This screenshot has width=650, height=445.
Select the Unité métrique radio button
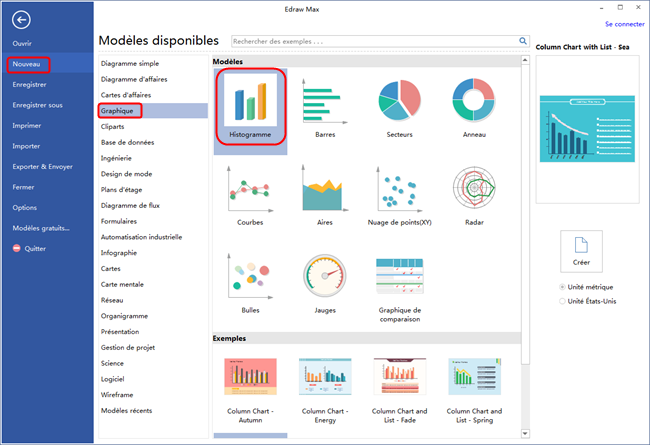tap(563, 287)
